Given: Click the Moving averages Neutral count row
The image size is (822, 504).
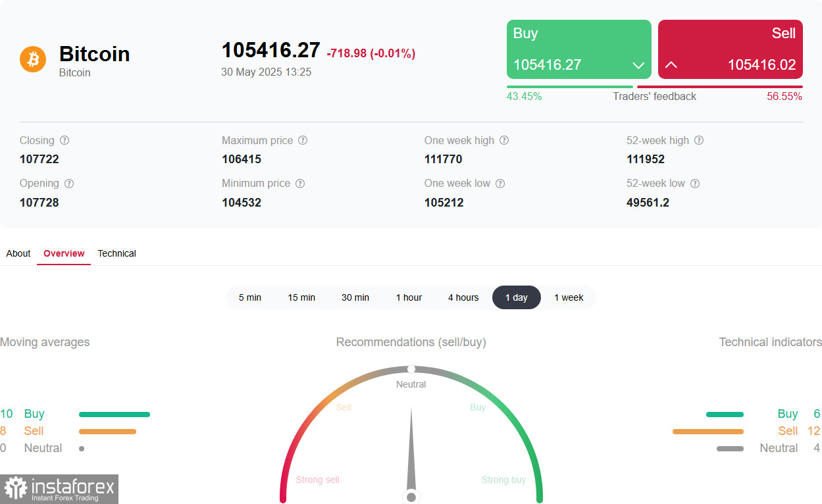Looking at the screenshot, I should 42,448.
